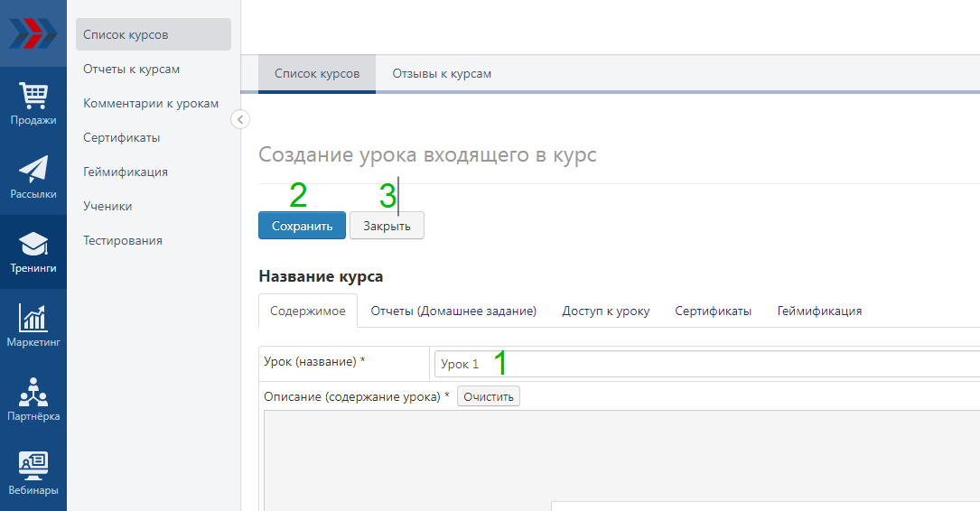Switch to Отчеты (Домашнее задание) tab

click(453, 311)
